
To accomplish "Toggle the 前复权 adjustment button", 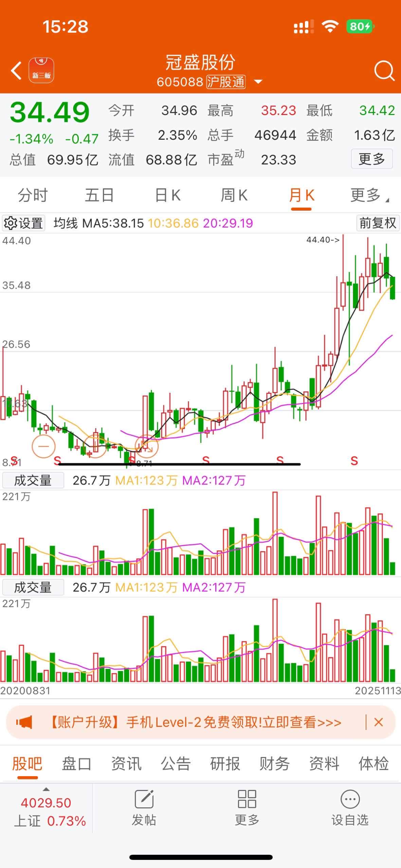I will tap(378, 223).
